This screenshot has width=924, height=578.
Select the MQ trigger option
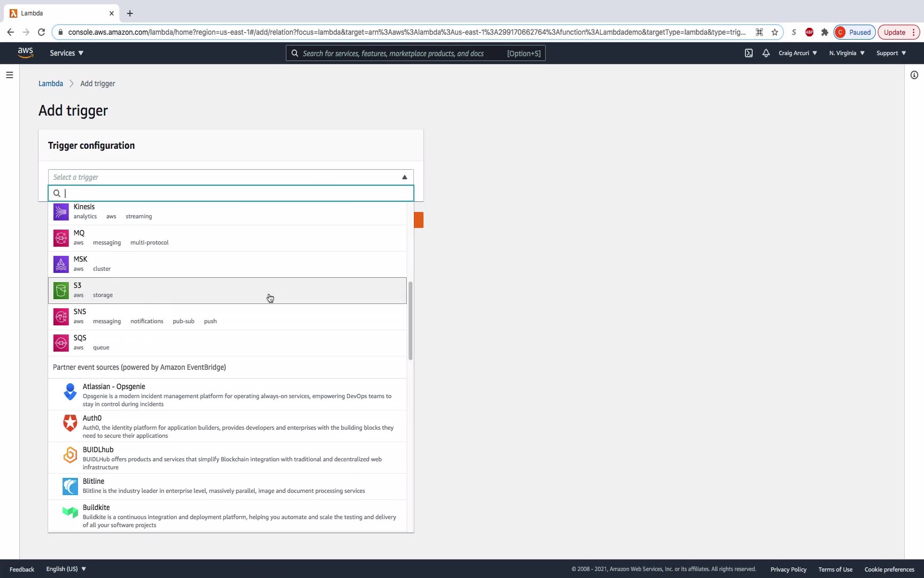[x=227, y=238]
